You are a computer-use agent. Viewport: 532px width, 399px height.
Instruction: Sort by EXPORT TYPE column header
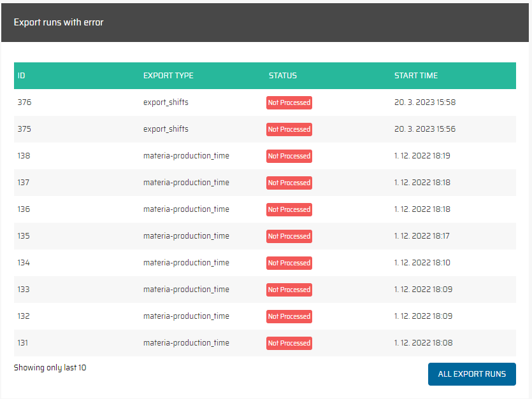point(168,76)
